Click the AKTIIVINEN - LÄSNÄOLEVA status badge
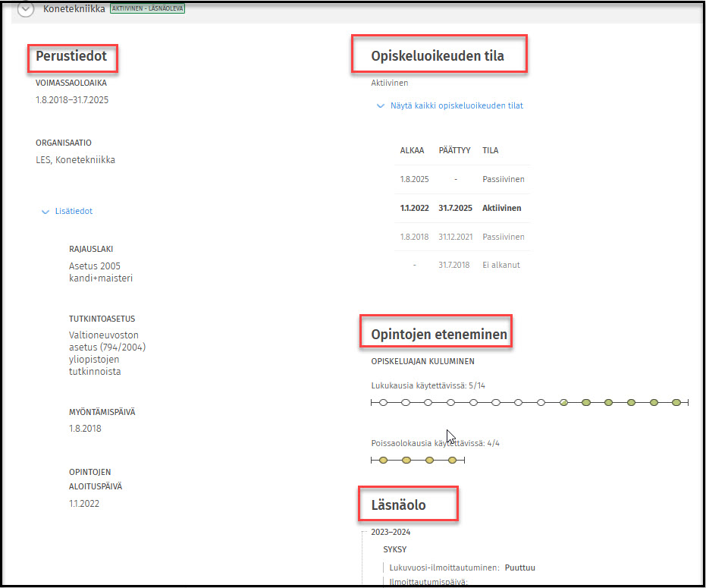This screenshot has height=588, width=706. (147, 9)
